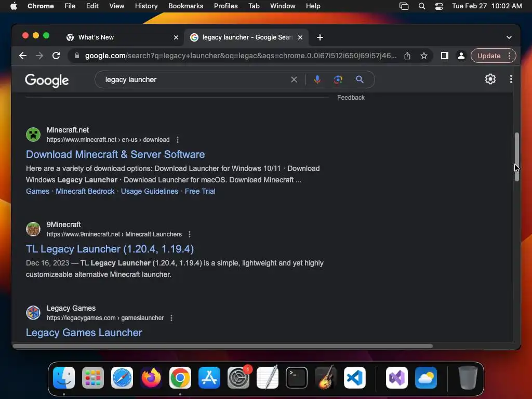Open the Profiles menu
Image resolution: width=532 pixels, height=399 pixels.
point(225,6)
